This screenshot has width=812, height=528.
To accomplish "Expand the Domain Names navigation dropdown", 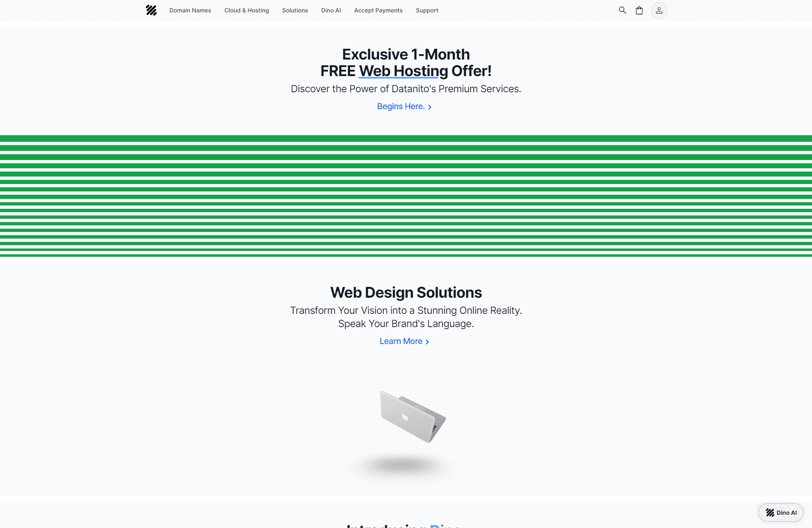I will point(190,10).
